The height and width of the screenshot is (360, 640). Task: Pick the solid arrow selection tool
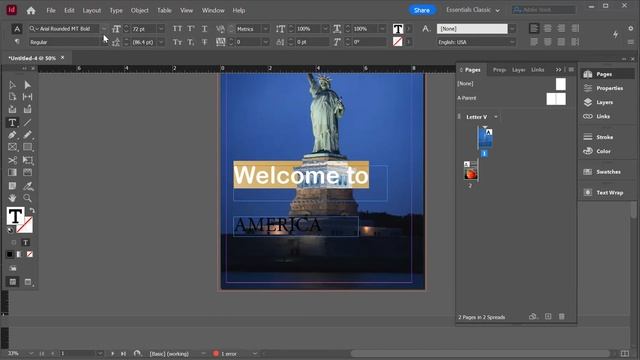(x=27, y=85)
